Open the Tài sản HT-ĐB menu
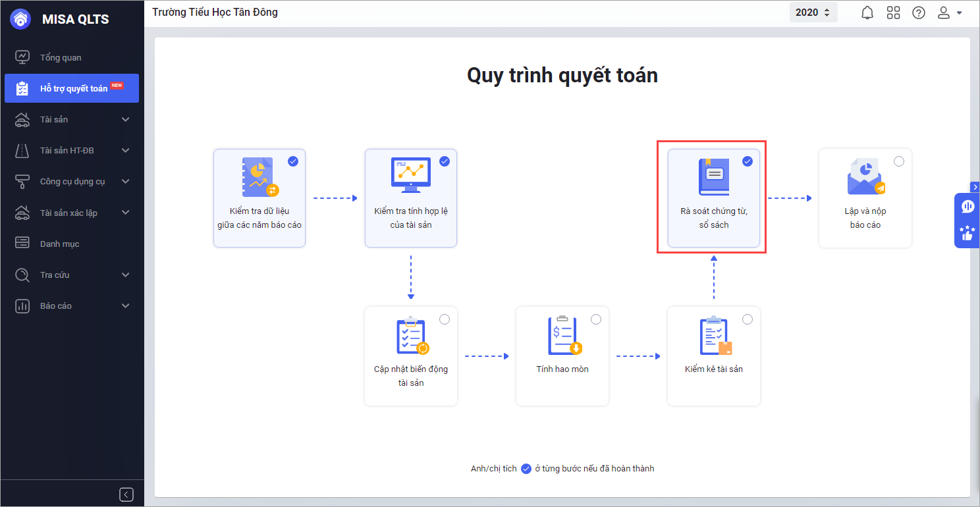This screenshot has height=507, width=980. [72, 150]
